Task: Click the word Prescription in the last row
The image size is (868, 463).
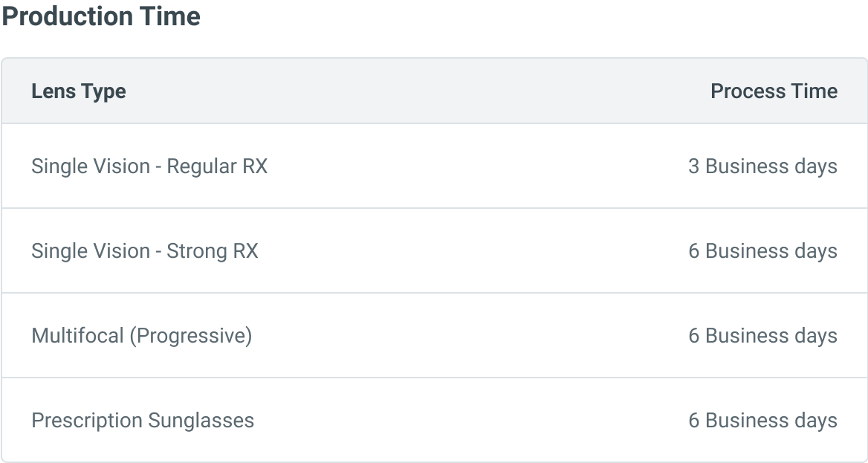Action: 88,421
